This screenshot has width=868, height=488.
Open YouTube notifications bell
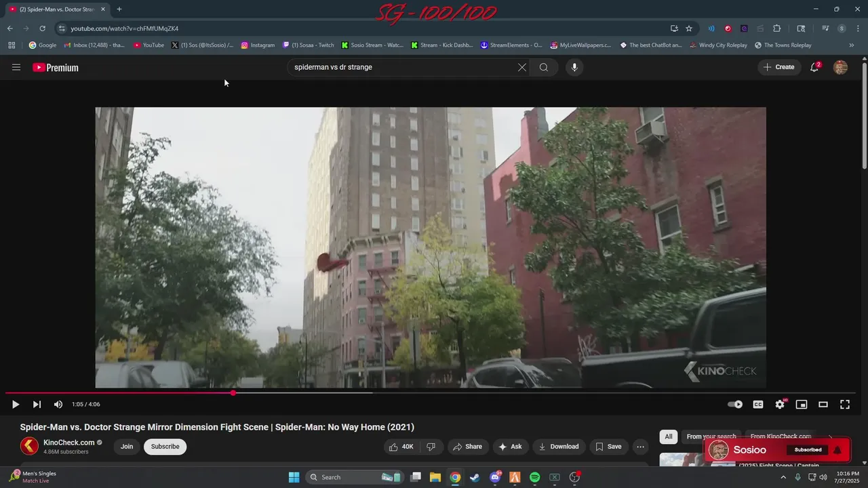click(x=814, y=67)
